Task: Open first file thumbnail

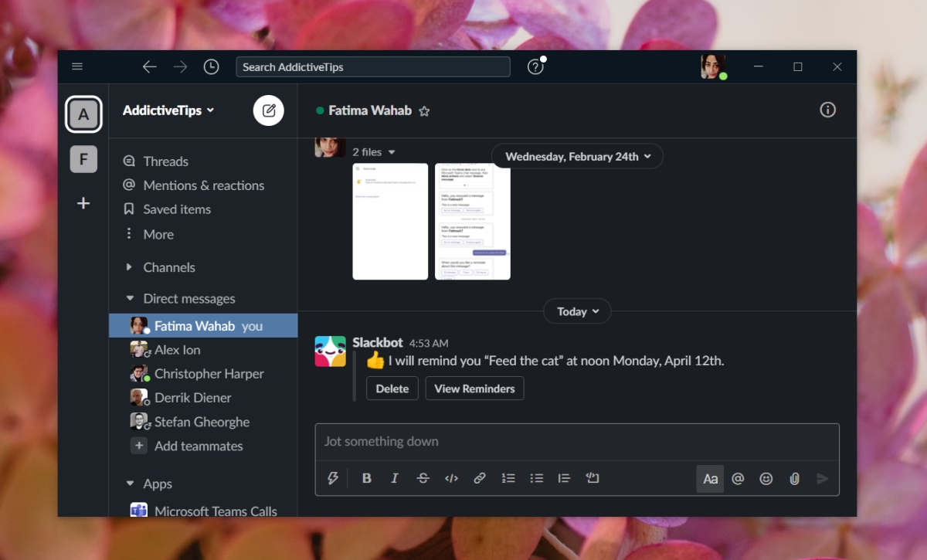Action: (390, 221)
